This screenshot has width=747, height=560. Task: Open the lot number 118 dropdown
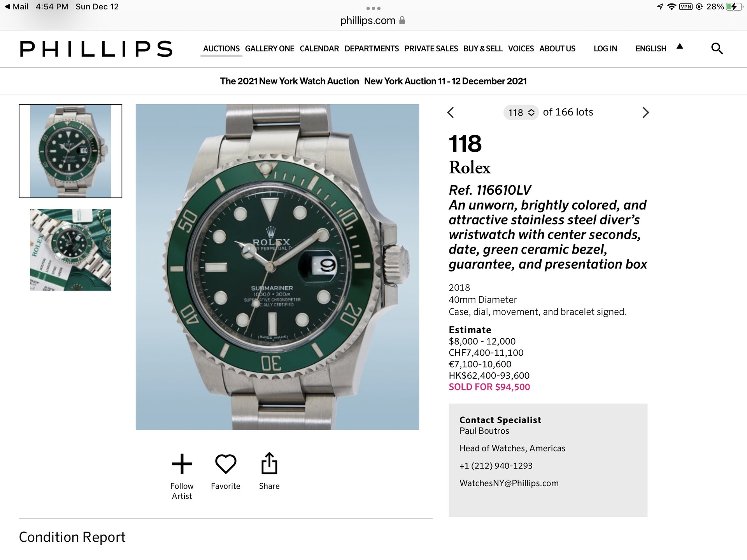pos(521,113)
